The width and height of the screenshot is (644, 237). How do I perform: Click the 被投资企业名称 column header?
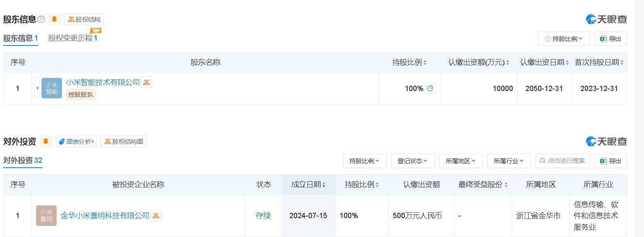[x=138, y=185]
